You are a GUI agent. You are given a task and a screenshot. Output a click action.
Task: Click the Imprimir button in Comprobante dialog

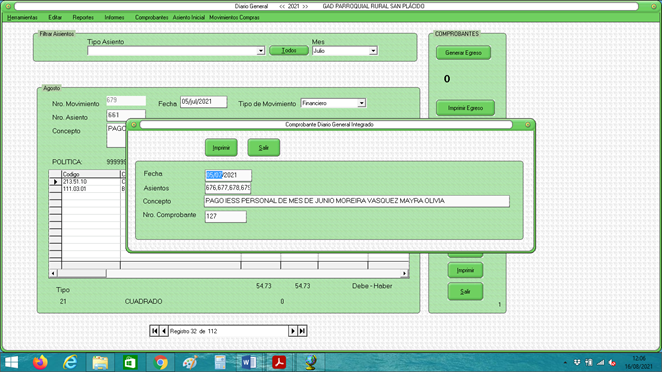(221, 148)
